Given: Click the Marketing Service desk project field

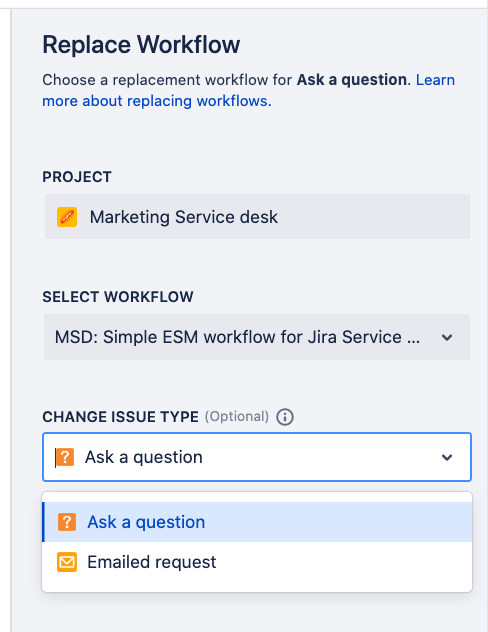Looking at the screenshot, I should click(x=257, y=216).
